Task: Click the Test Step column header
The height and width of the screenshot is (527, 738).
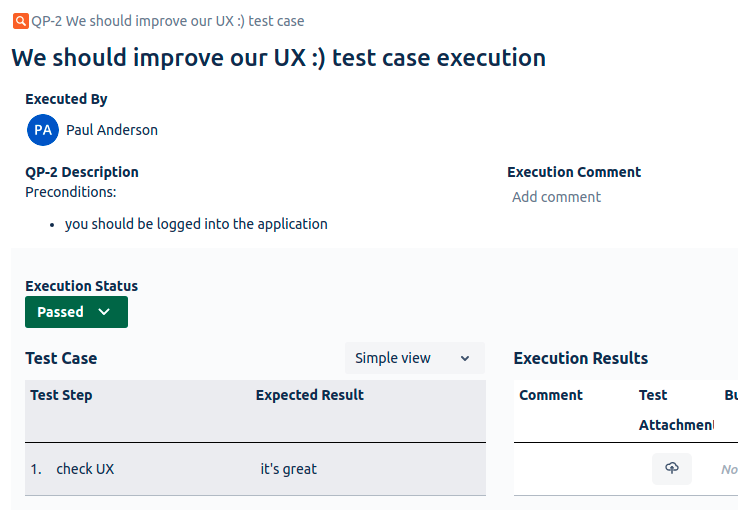Action: click(x=61, y=395)
